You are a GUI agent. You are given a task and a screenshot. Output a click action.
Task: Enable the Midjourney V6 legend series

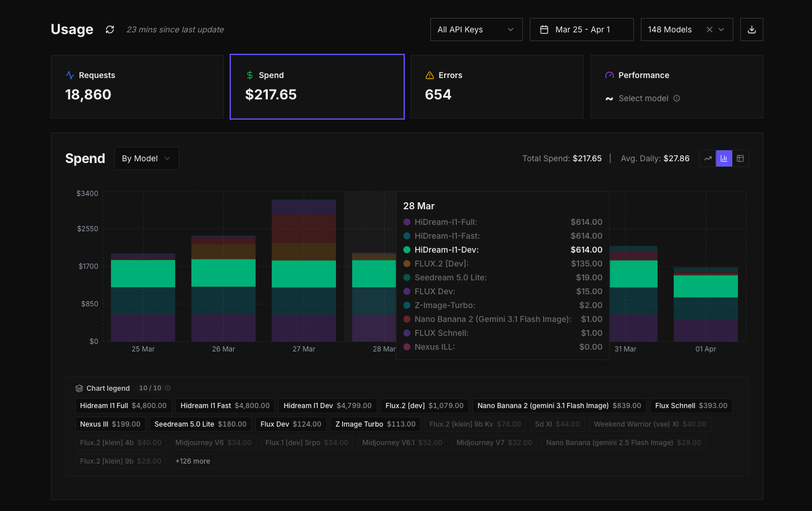(x=213, y=443)
